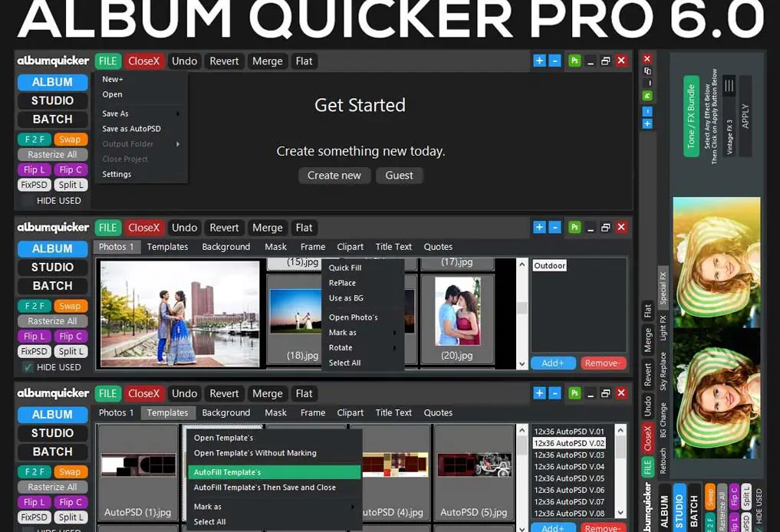Select Outdoor category in list
The width and height of the screenshot is (780, 532).
pyautogui.click(x=550, y=265)
